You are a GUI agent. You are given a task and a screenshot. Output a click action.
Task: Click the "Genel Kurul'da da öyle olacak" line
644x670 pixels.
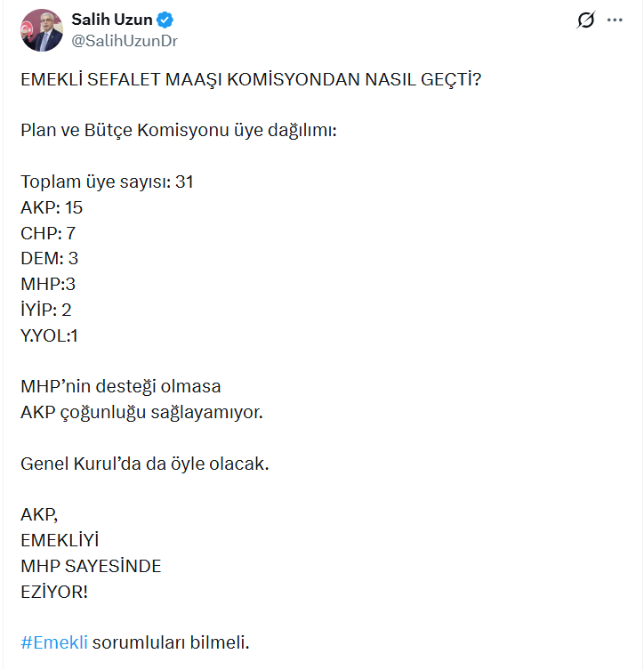click(144, 464)
